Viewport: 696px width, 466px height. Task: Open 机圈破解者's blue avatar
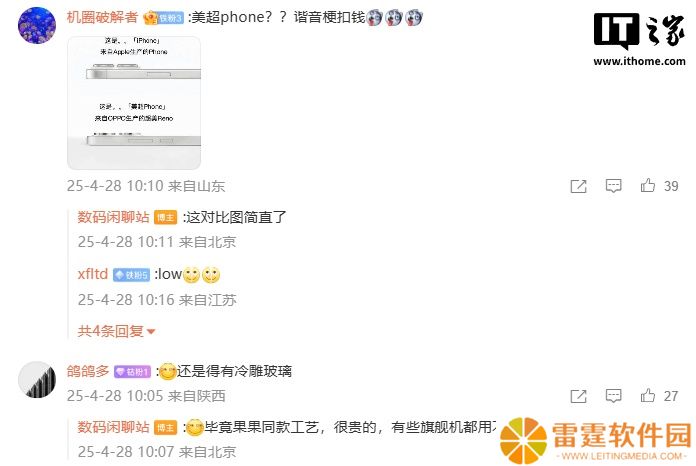[37, 25]
